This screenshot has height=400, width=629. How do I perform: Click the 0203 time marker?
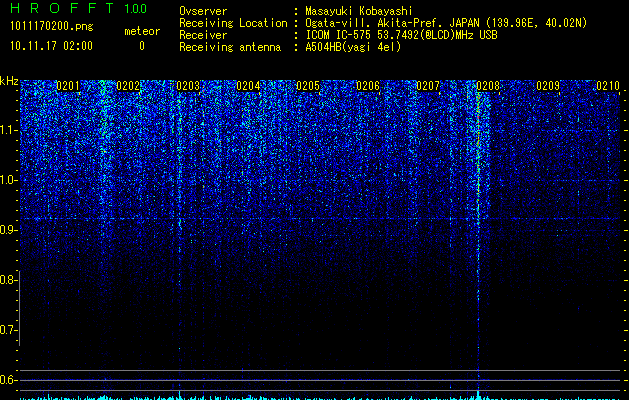point(188,86)
